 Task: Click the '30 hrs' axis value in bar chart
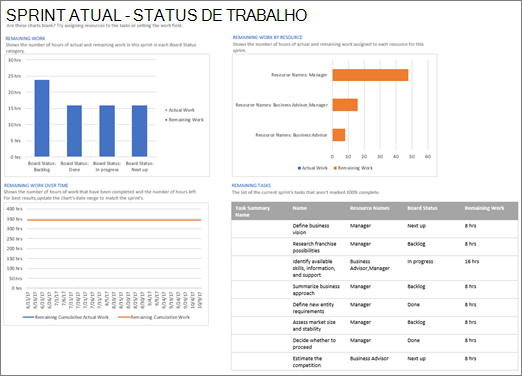[x=14, y=60]
